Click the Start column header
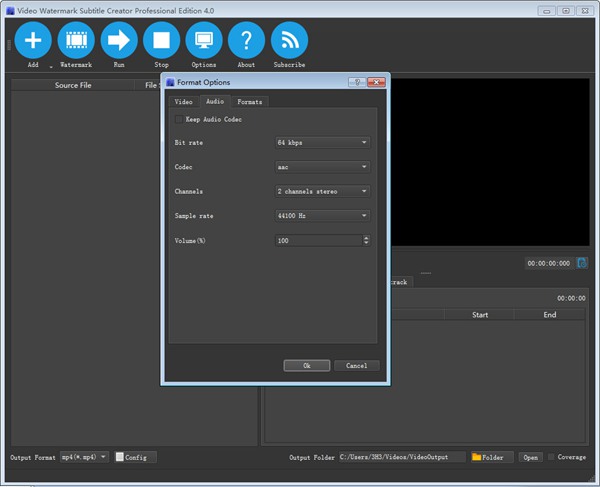 tap(479, 314)
